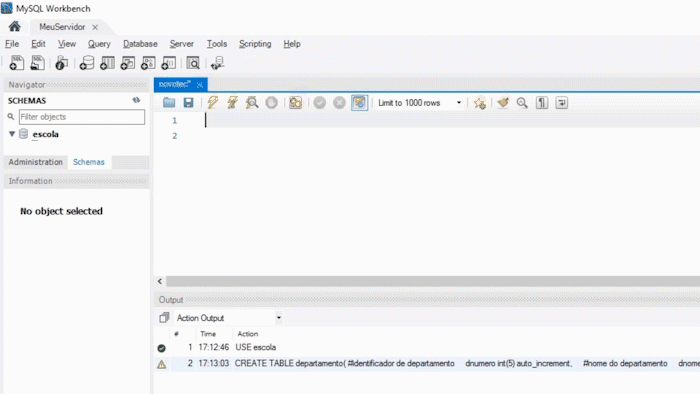Viewport: 700px width, 394px height.
Task: Open the File menu
Action: [x=12, y=44]
